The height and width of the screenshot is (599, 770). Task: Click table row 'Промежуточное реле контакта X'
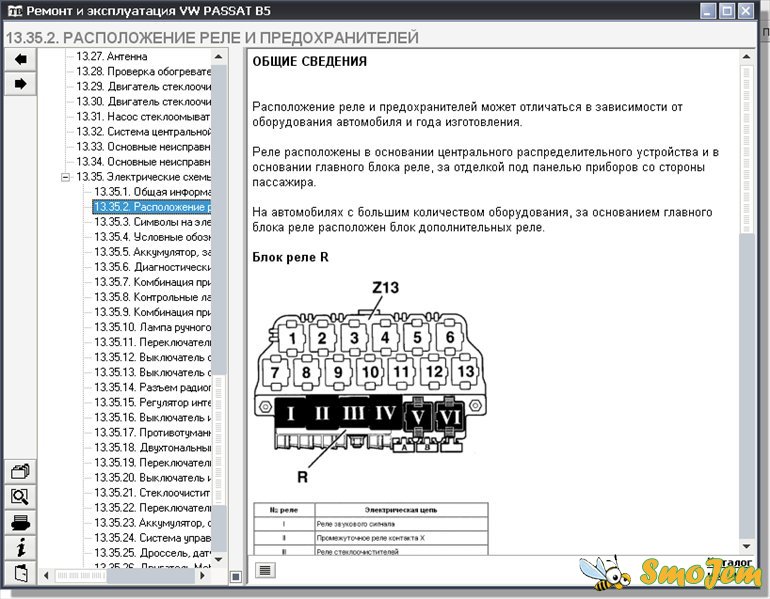[x=371, y=538]
